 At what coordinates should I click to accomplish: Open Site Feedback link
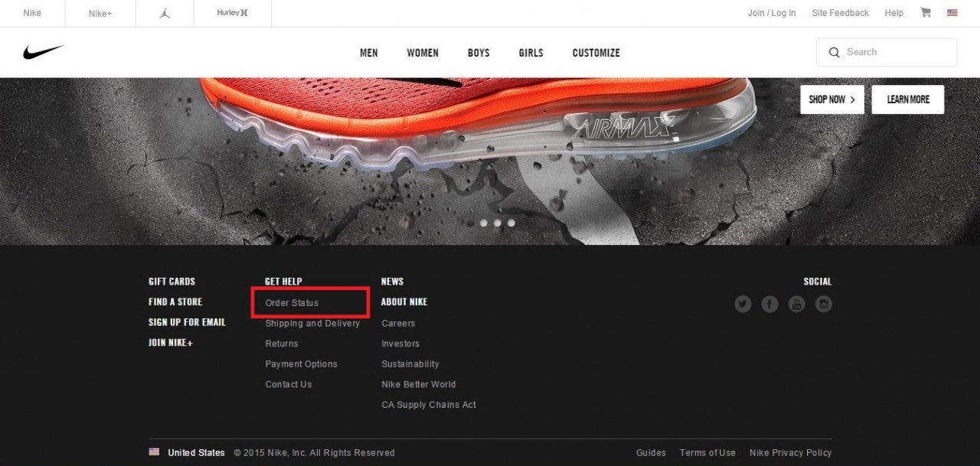coord(841,13)
